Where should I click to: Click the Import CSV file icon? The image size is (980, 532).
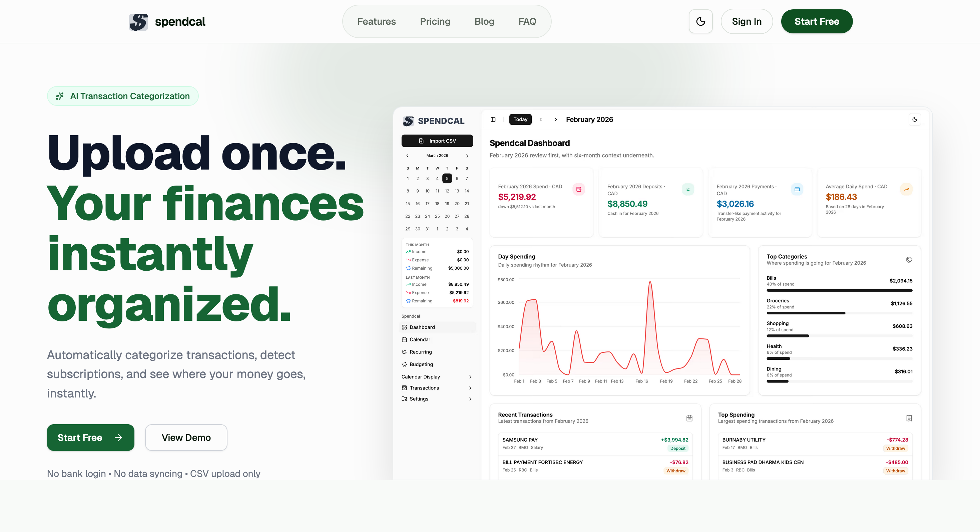click(x=421, y=141)
